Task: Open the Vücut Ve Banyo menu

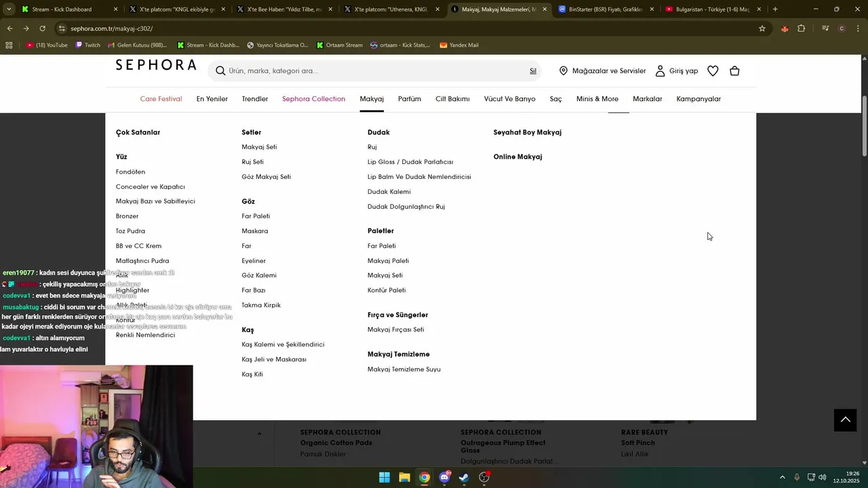Action: (x=509, y=99)
